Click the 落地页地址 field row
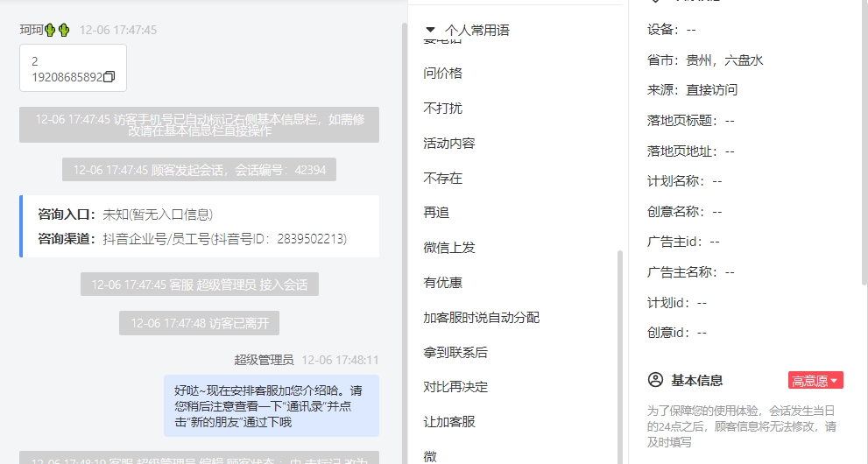The image size is (868, 464). tap(690, 151)
